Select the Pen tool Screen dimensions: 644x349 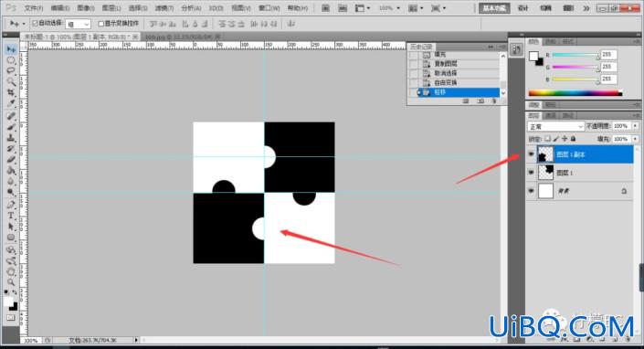point(11,205)
